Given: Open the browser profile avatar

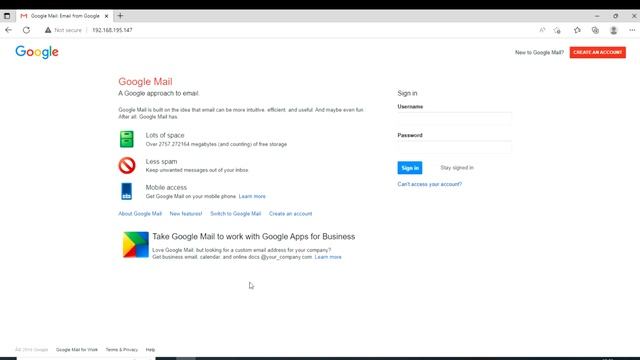Looking at the screenshot, I should (613, 30).
